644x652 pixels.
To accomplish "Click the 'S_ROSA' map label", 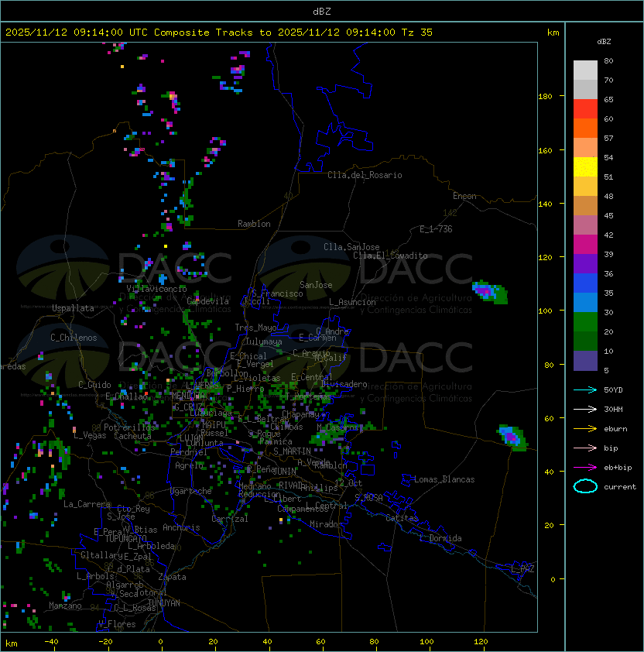I will tap(368, 498).
